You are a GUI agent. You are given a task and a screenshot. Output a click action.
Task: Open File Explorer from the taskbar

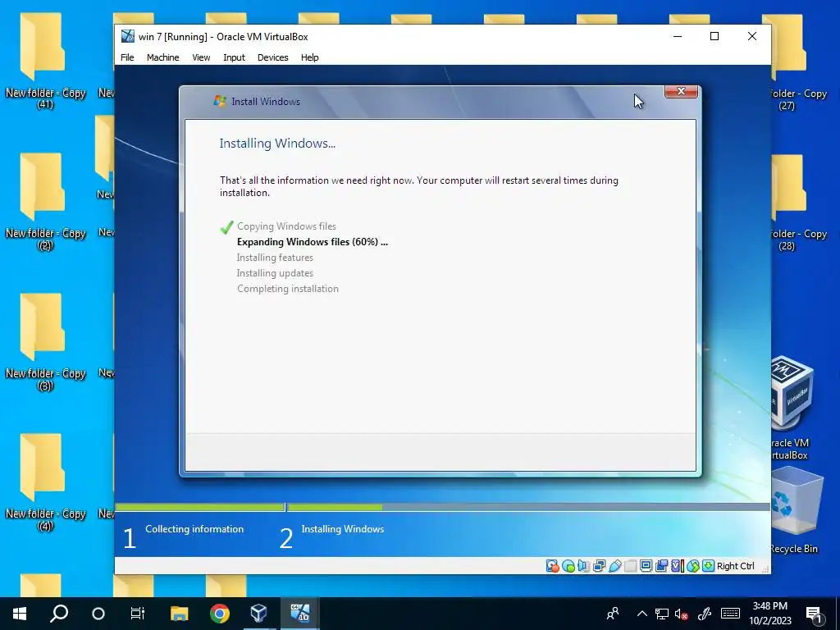pos(180,614)
